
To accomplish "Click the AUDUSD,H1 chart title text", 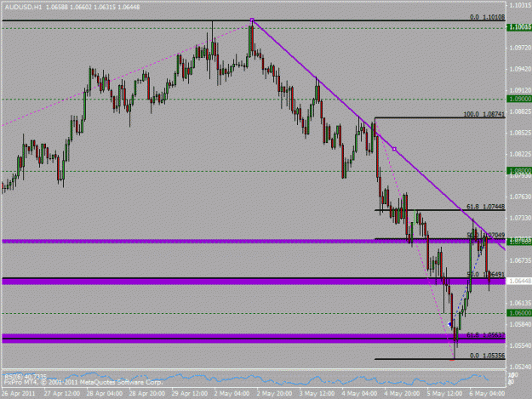I will click(x=23, y=7).
